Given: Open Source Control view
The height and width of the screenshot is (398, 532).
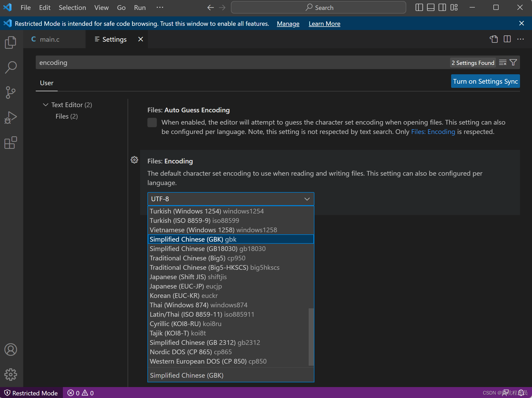Looking at the screenshot, I should pos(11,92).
